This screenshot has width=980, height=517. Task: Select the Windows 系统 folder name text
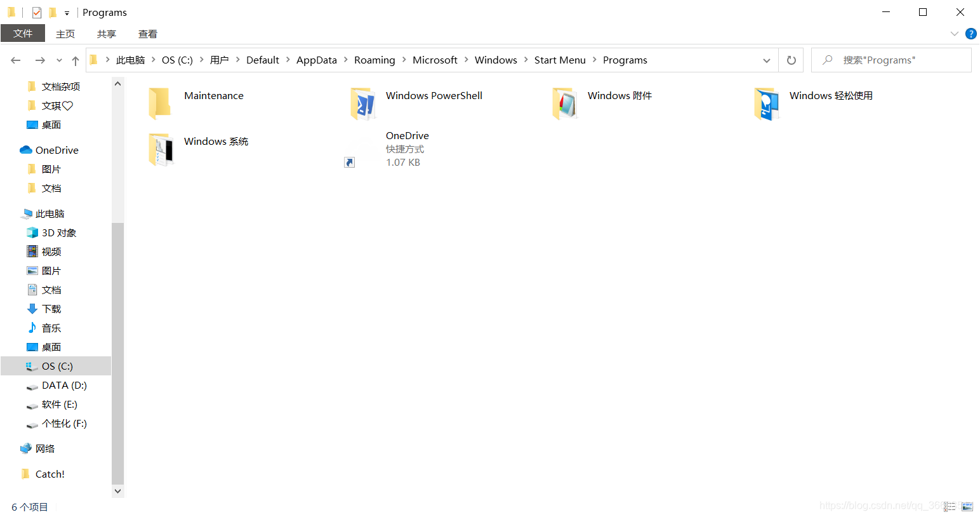point(216,142)
